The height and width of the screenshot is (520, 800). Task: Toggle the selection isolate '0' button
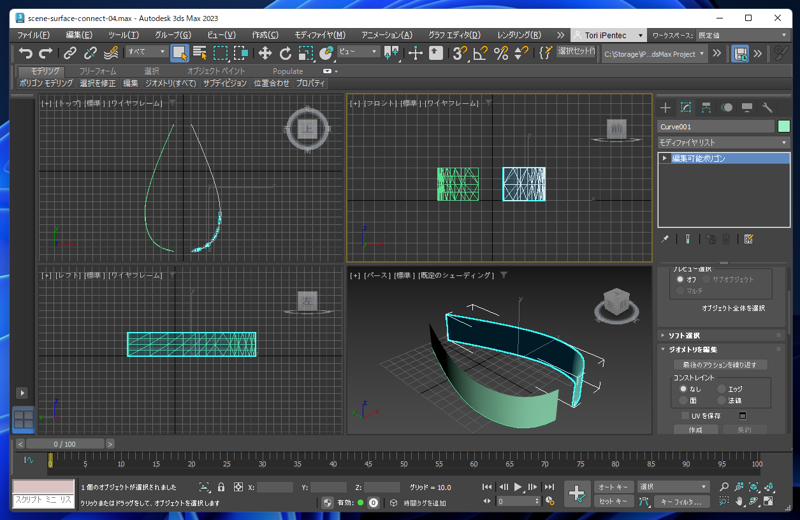point(373,503)
